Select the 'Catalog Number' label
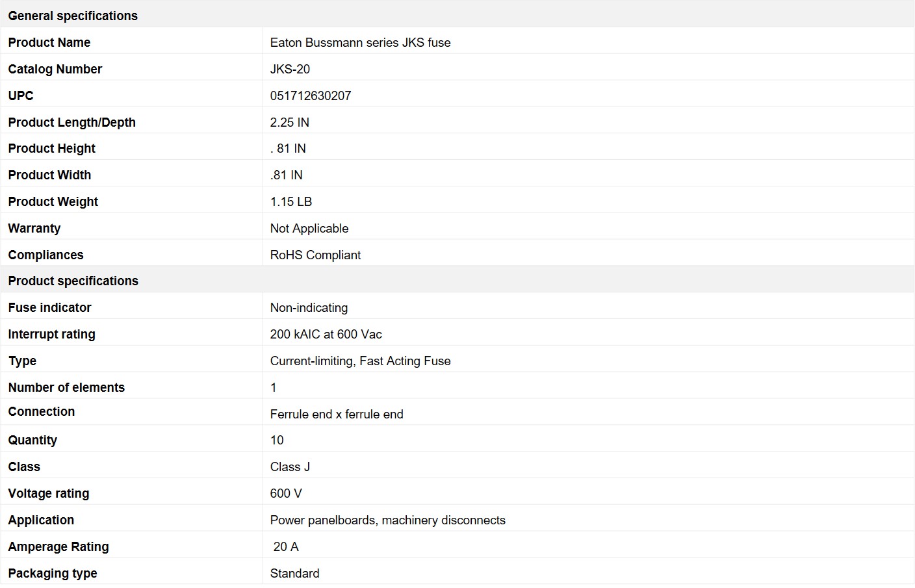The image size is (915, 588). (55, 69)
